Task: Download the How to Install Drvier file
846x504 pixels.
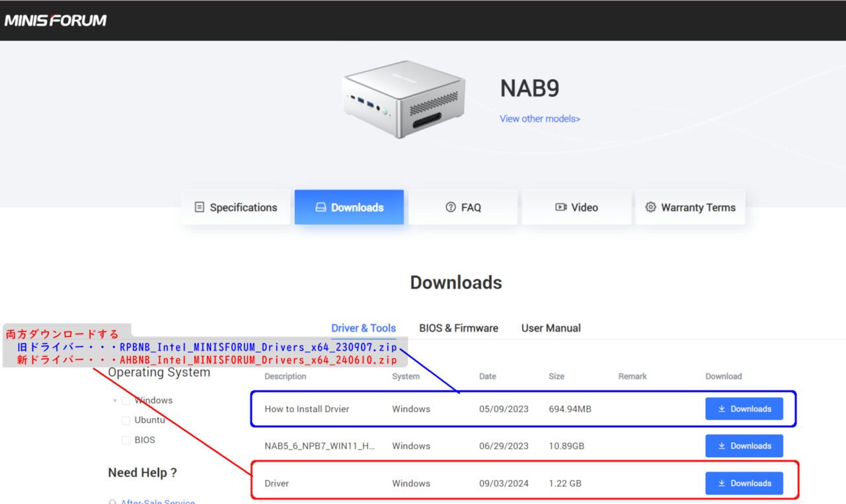Action: point(744,409)
